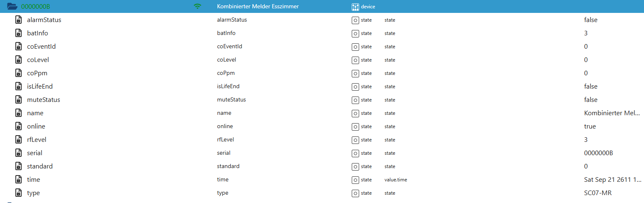Click the device type icon
This screenshot has height=203, width=644.
pyautogui.click(x=355, y=7)
